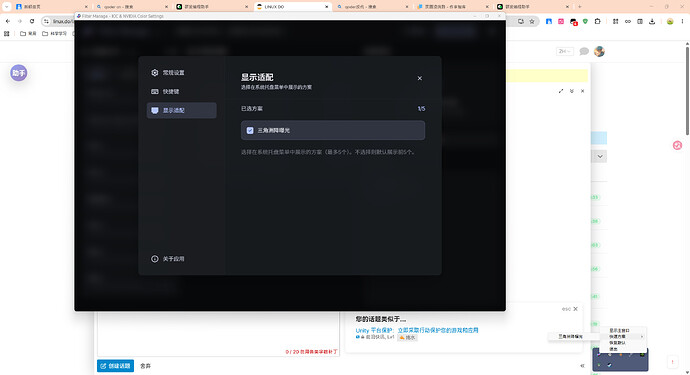Expand composer to fullscreen with arrows icon
Viewport: 690px width, 375px height.
[x=561, y=91]
